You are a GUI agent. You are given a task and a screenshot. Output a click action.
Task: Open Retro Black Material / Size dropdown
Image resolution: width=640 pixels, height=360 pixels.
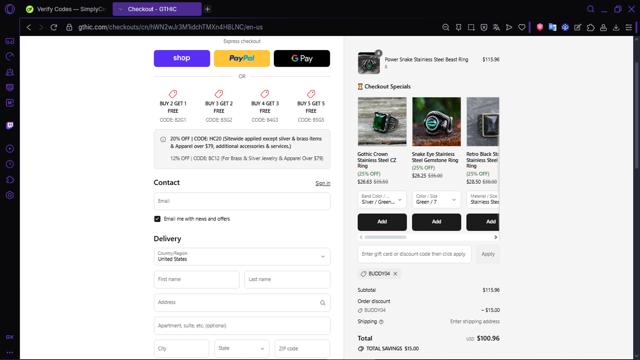click(483, 199)
